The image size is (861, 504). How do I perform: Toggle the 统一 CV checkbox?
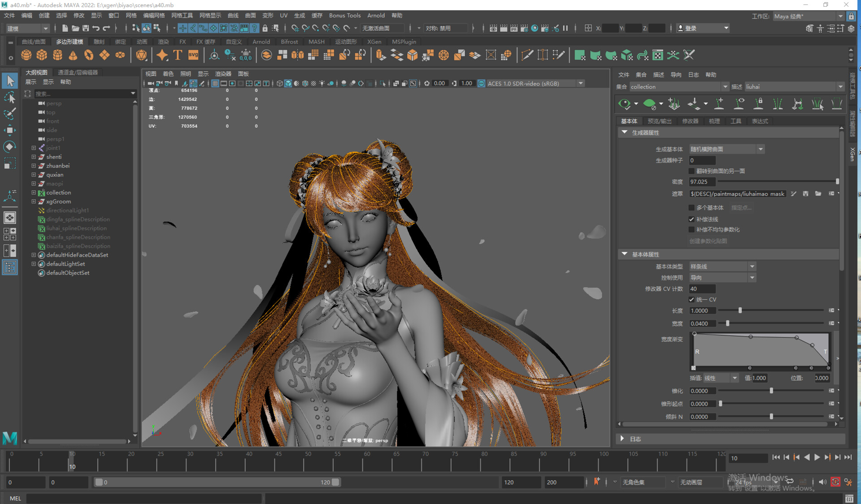pyautogui.click(x=691, y=299)
